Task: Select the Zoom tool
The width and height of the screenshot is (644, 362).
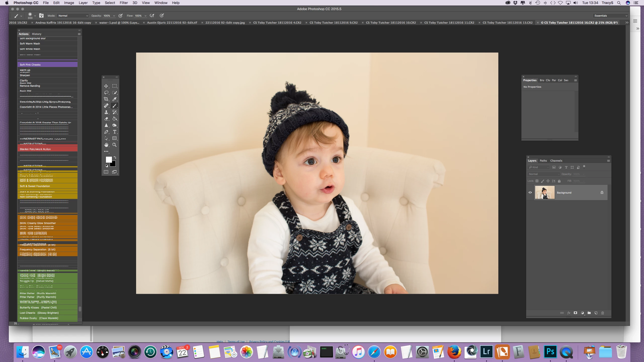Action: [x=114, y=145]
